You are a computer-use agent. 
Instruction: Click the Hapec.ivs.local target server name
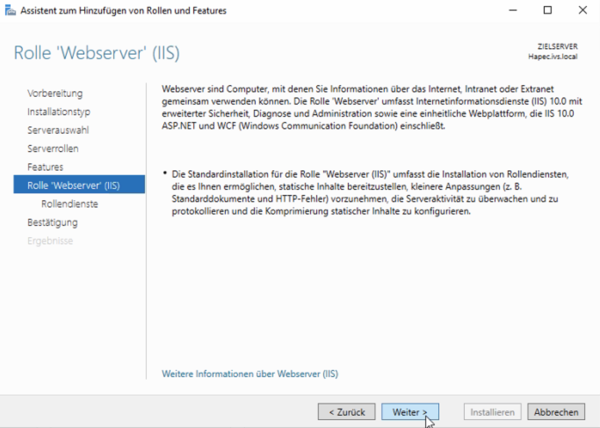pos(553,57)
